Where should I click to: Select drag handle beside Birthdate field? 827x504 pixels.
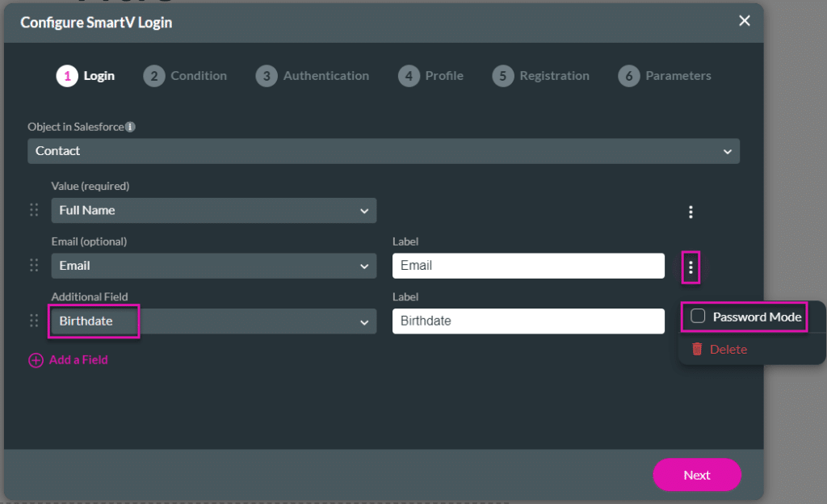(x=34, y=321)
